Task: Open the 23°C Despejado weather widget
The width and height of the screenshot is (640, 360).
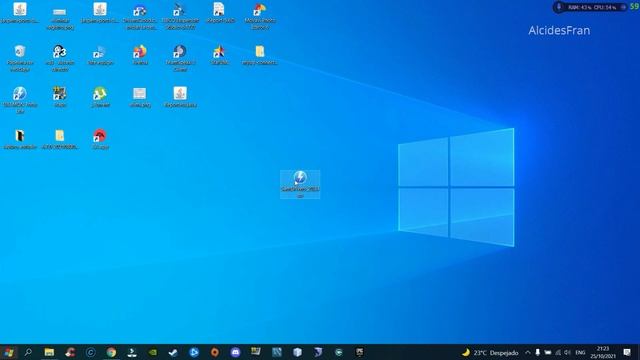Action: (x=490, y=352)
